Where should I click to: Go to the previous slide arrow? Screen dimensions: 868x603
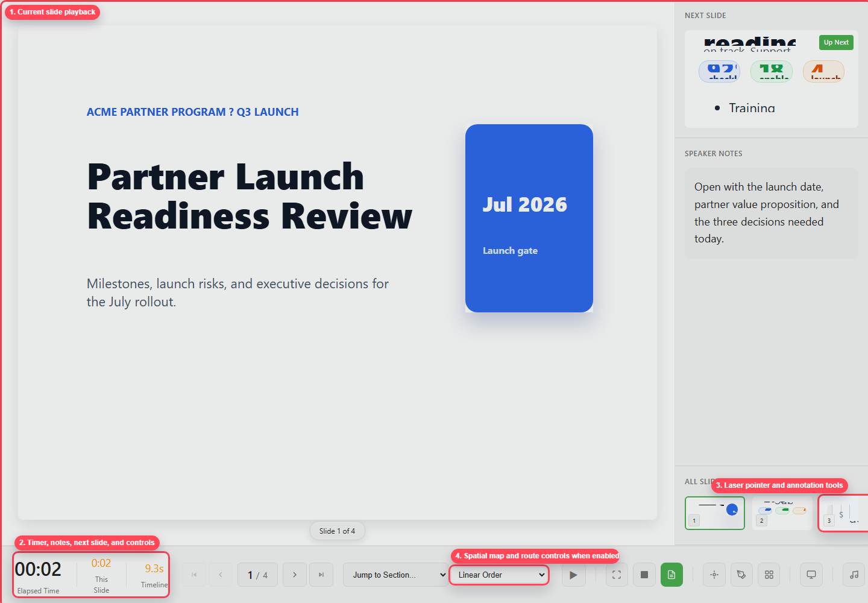coord(221,575)
